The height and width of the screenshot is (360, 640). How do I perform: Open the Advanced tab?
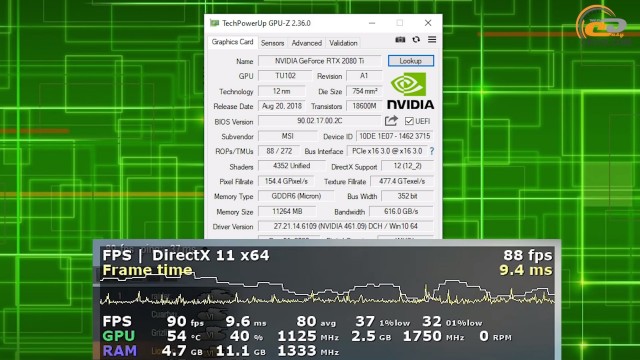click(x=307, y=43)
